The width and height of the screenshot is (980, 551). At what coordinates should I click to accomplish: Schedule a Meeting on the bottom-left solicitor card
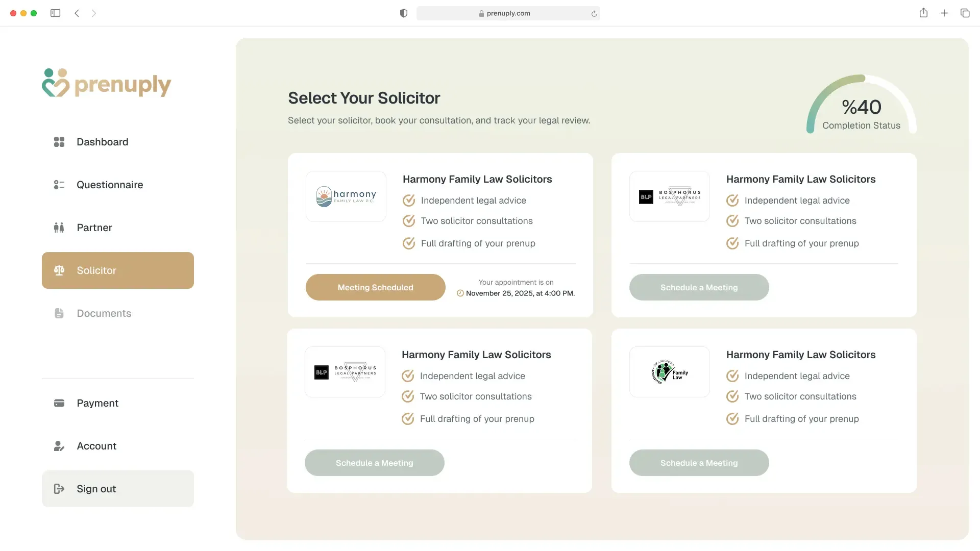375,463
